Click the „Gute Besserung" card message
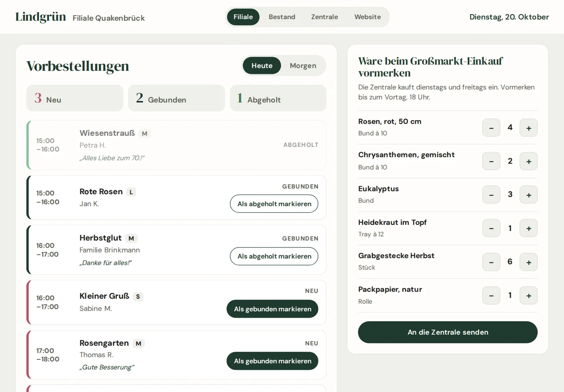The image size is (564, 392). (x=107, y=367)
